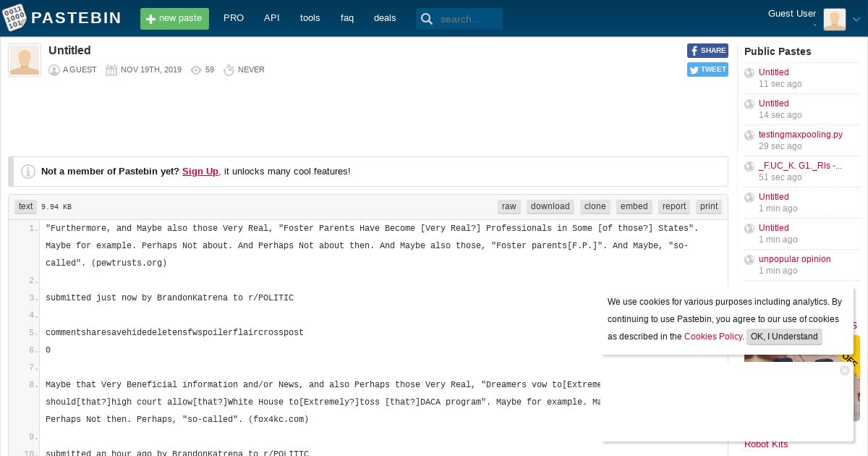This screenshot has height=456, width=868.
Task: Click the calendar date icon
Action: (111, 70)
